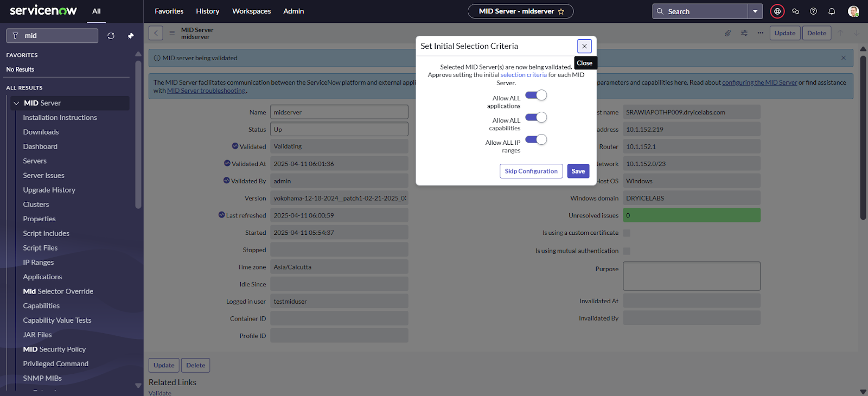868x396 pixels.
Task: Open the more options ellipsis
Action: [761, 33]
